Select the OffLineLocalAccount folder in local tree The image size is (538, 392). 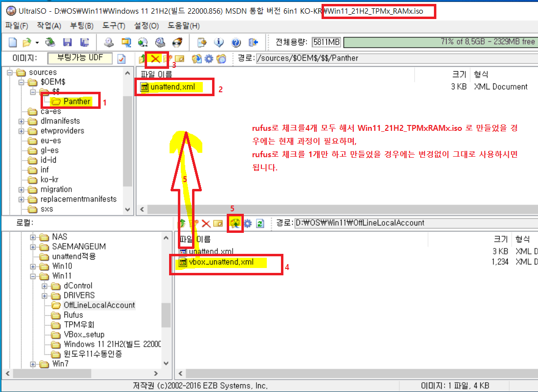tap(99, 305)
